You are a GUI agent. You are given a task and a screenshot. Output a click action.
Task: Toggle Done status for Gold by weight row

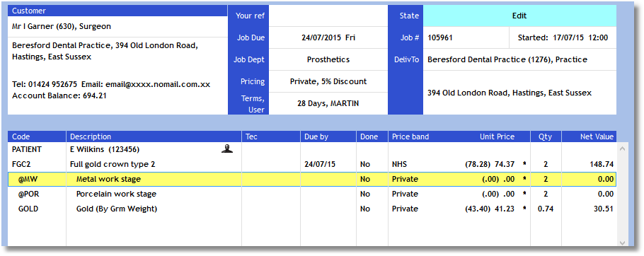click(372, 209)
